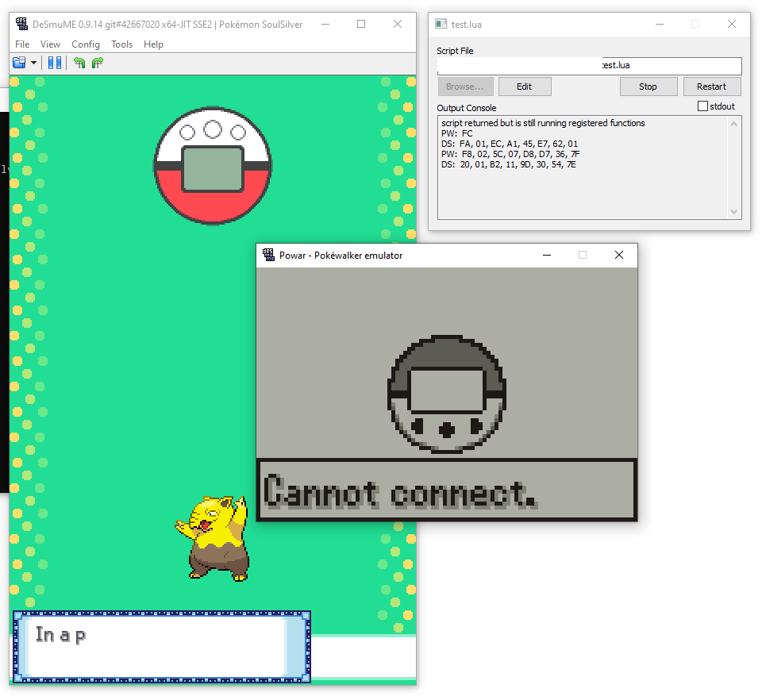Screen dimensions: 762x700
Task: Close the Powar Pokéwalker emulator window
Action: pyautogui.click(x=618, y=255)
